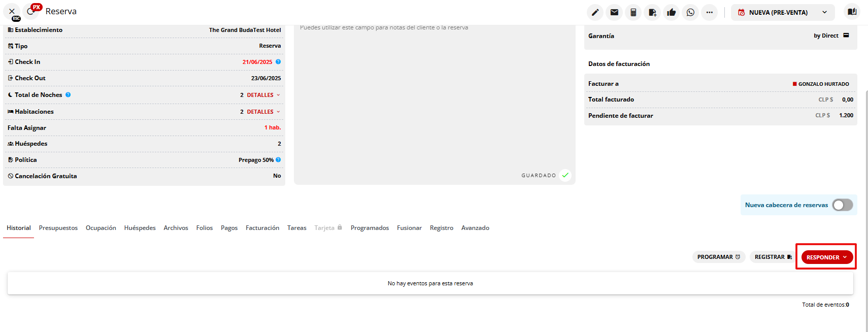Open the Fusionar tab
The width and height of the screenshot is (868, 332).
click(409, 228)
